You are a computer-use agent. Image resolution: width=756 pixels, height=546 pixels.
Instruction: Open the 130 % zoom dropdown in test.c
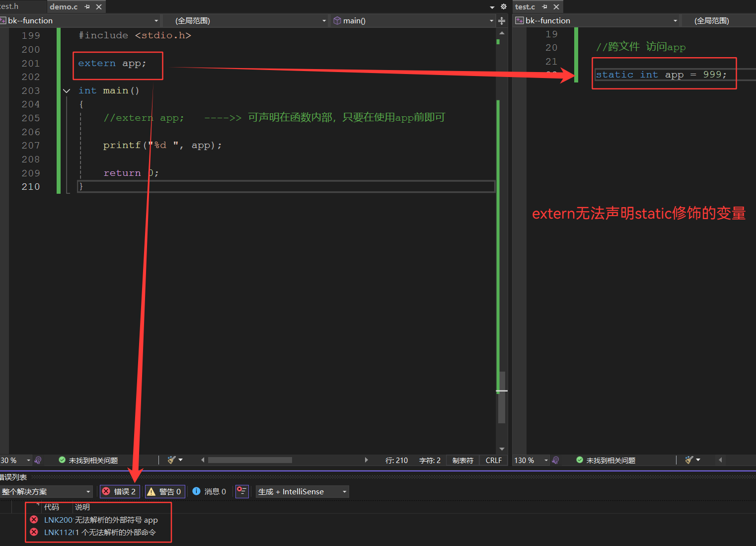[x=546, y=461]
